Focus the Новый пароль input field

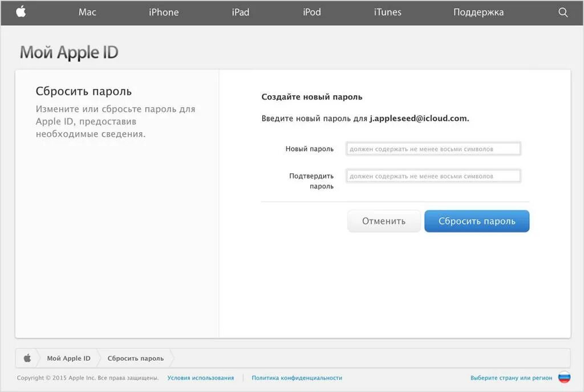pos(433,149)
